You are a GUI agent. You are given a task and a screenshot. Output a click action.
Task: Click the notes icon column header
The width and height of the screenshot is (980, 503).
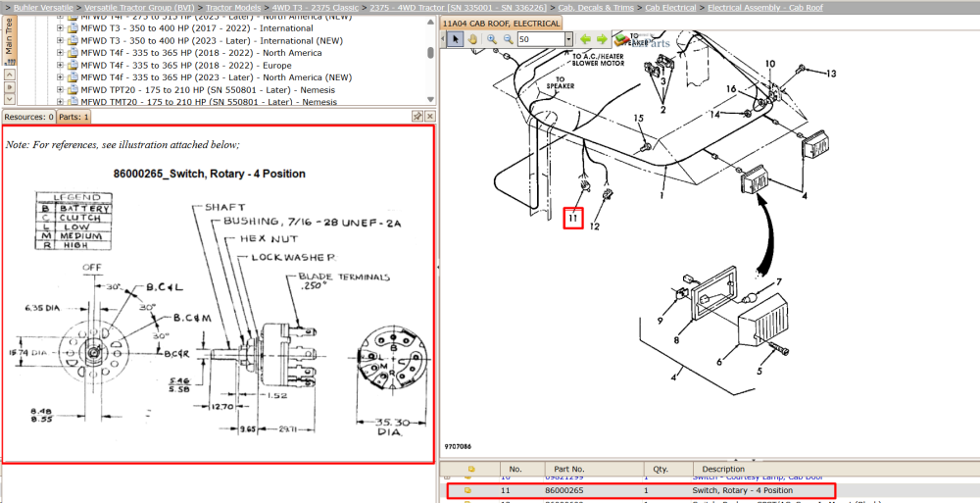point(471,469)
